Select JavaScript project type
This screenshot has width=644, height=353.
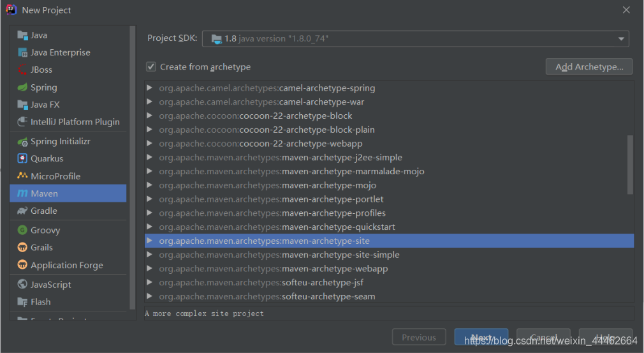[68, 284]
